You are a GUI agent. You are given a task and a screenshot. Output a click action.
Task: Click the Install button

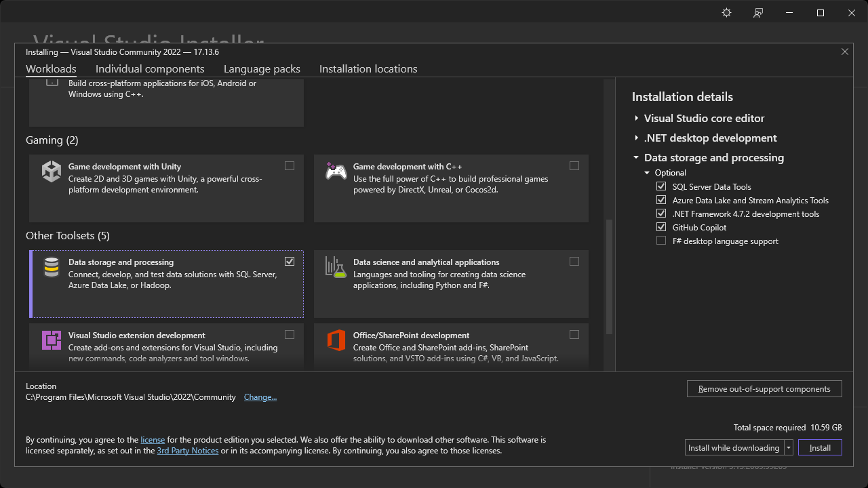click(819, 447)
